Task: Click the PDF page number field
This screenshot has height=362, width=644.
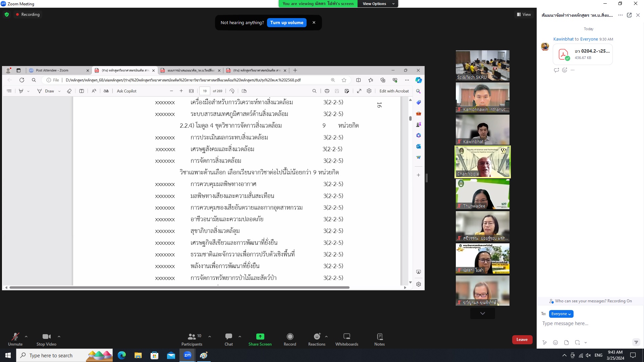Action: tap(205, 91)
